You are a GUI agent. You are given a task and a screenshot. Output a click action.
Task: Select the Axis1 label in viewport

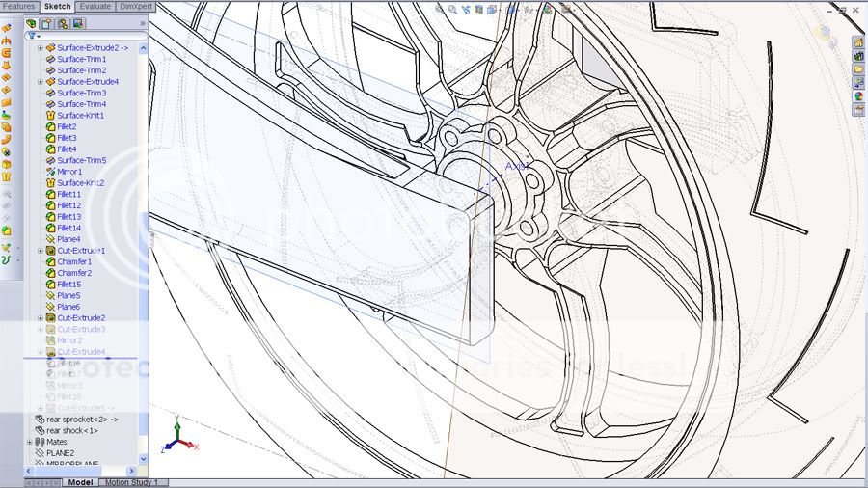pos(517,166)
